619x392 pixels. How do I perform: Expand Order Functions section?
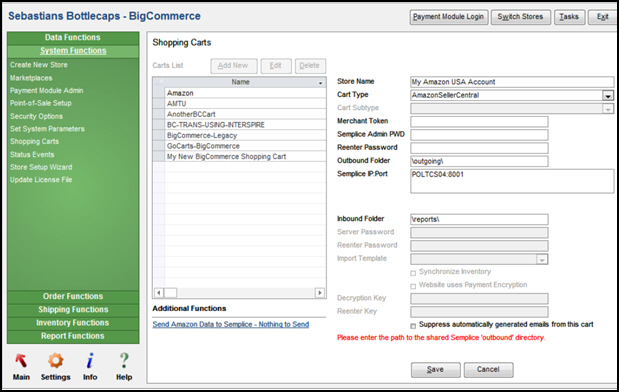(x=73, y=296)
